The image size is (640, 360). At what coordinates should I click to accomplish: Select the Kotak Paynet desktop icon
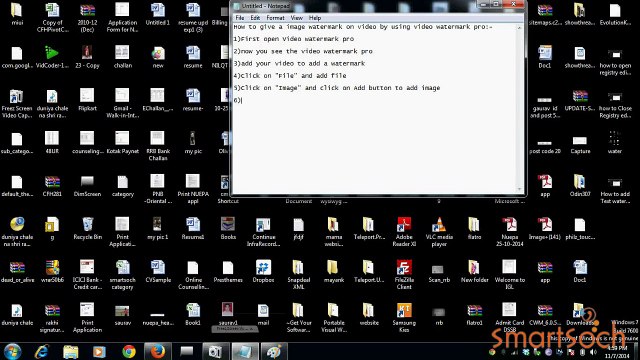tap(122, 143)
